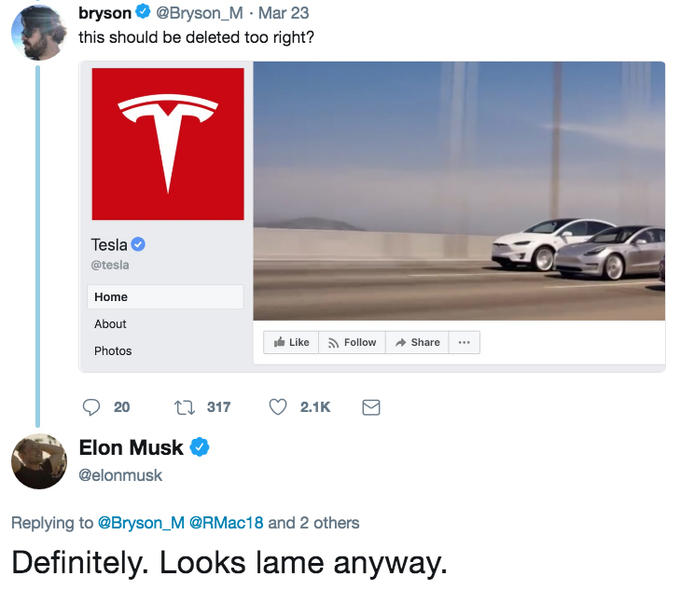
Task: Open direct message envelope icon
Action: tap(371, 407)
